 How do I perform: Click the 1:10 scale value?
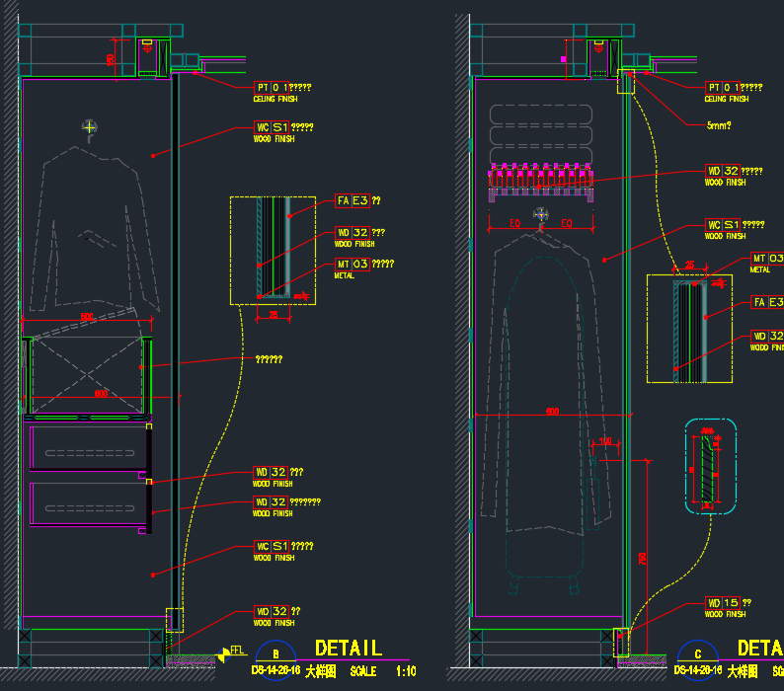point(406,671)
